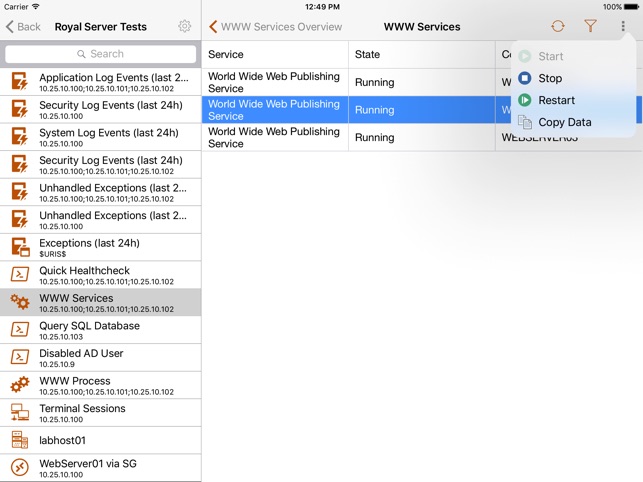The width and height of the screenshot is (643, 482).
Task: Open the filter funnel icon
Action: click(590, 26)
